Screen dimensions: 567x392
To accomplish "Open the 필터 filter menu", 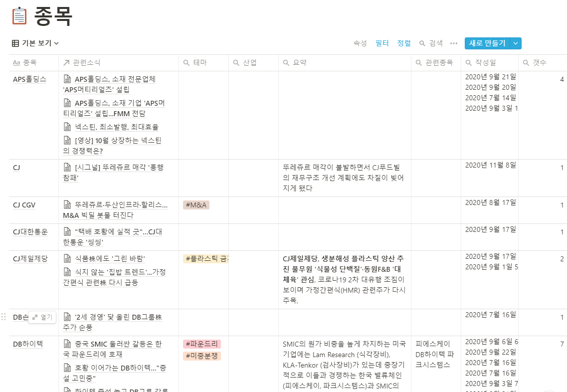I will [382, 43].
